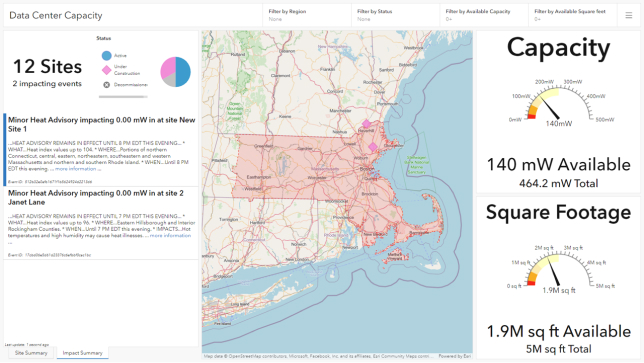
Task: Click the Manchester label on the map
Action: (x=340, y=111)
